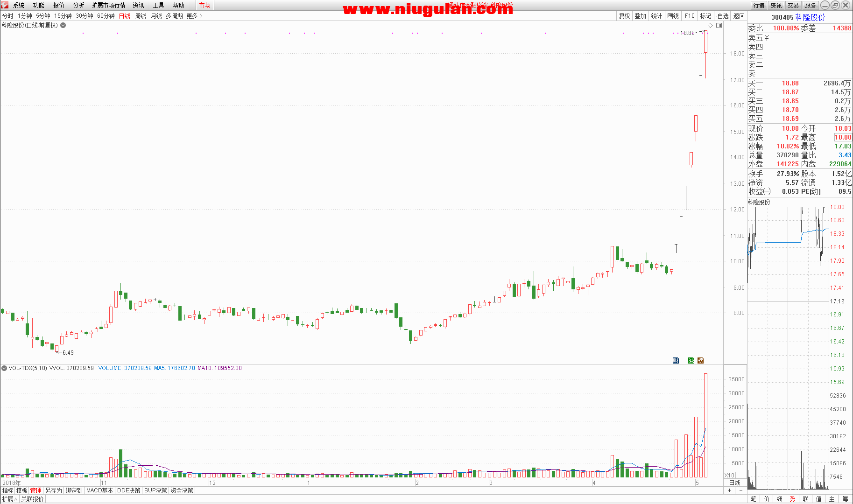Screen dimensions: 853x504
Task: Select the red 管理 tab
Action: pyautogui.click(x=36, y=490)
